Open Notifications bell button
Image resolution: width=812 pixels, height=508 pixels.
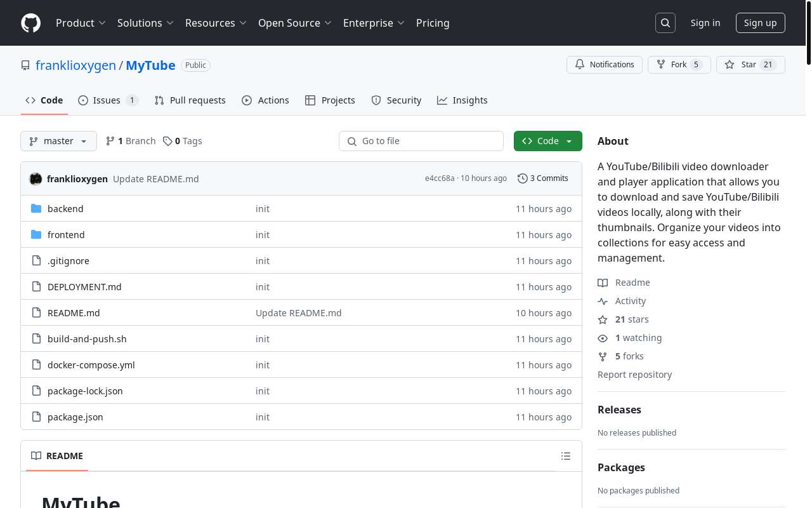[604, 65]
